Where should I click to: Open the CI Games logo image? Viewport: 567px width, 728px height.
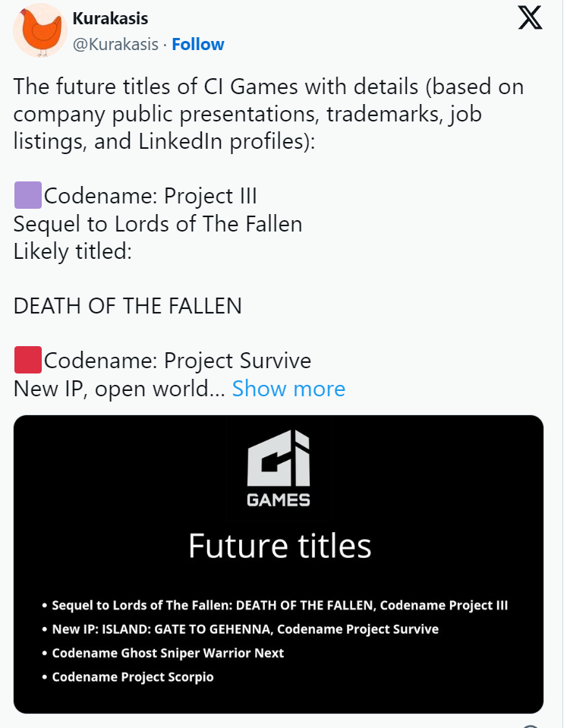(x=278, y=468)
